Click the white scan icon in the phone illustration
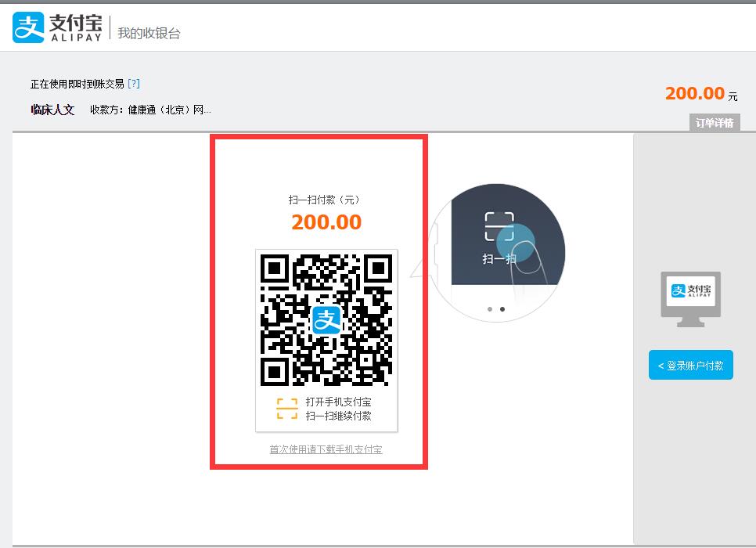Viewport: 756px width, 548px height. pyautogui.click(x=499, y=227)
